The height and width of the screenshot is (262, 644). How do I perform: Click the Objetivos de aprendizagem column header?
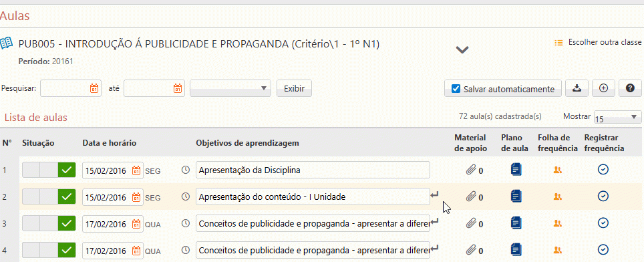tap(247, 143)
